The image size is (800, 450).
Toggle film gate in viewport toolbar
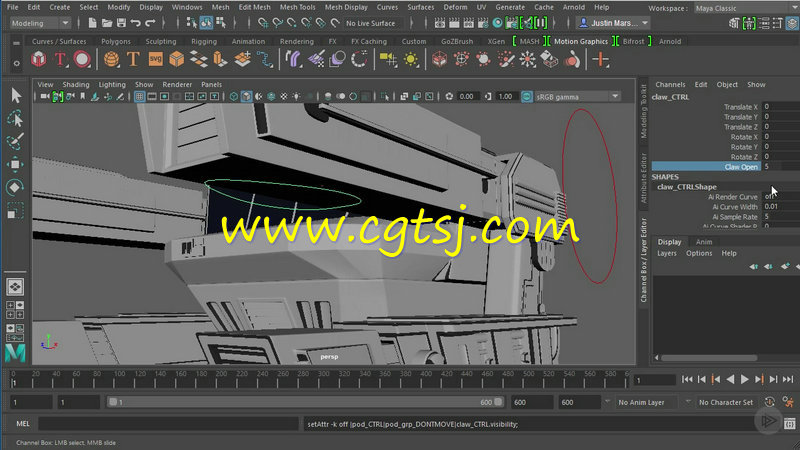(152, 96)
